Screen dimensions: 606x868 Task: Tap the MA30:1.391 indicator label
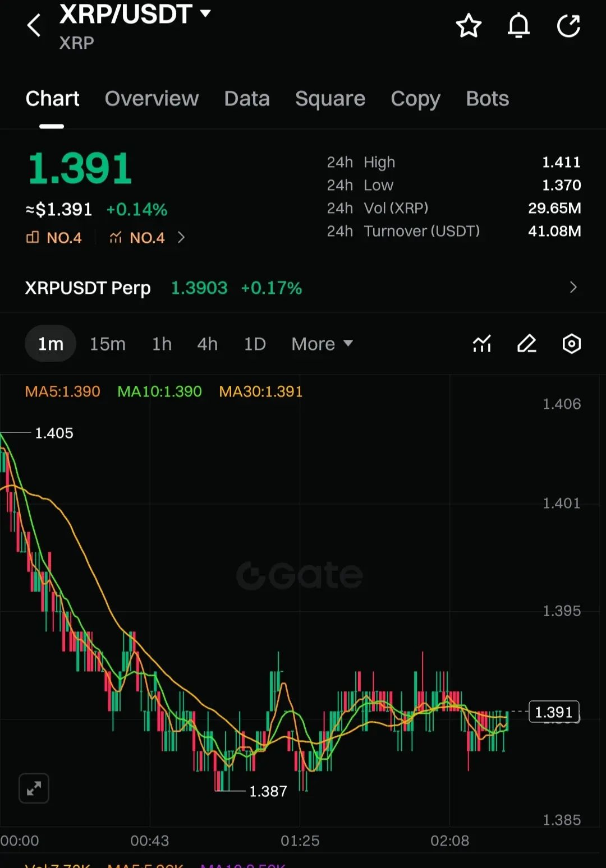pyautogui.click(x=261, y=391)
